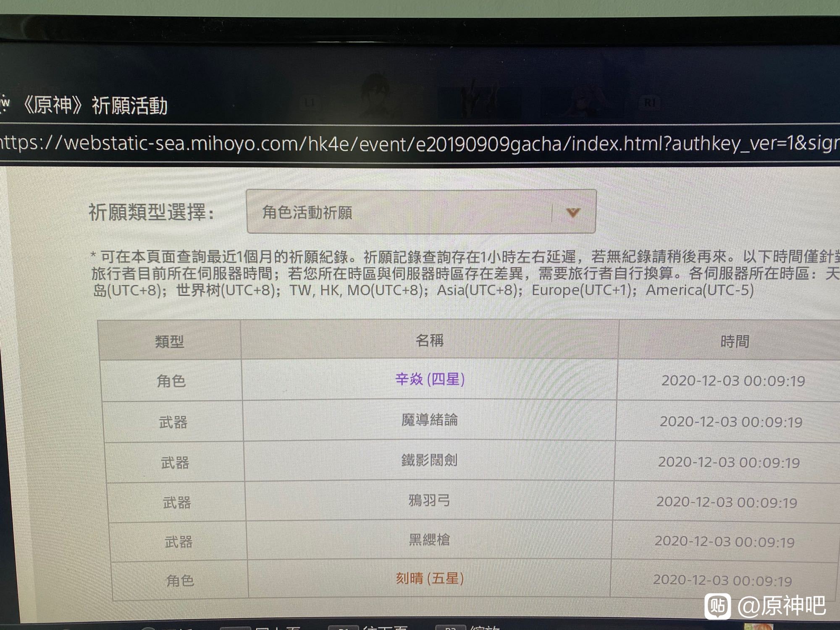This screenshot has height=630, width=840.
Task: Click the timestamp in the 刻晴 row
Action: pyautogui.click(x=723, y=580)
